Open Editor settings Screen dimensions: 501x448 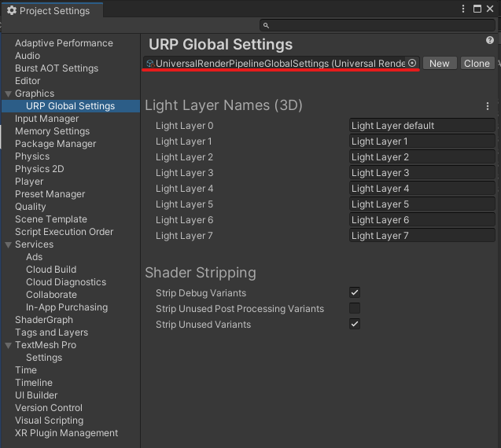tap(28, 81)
